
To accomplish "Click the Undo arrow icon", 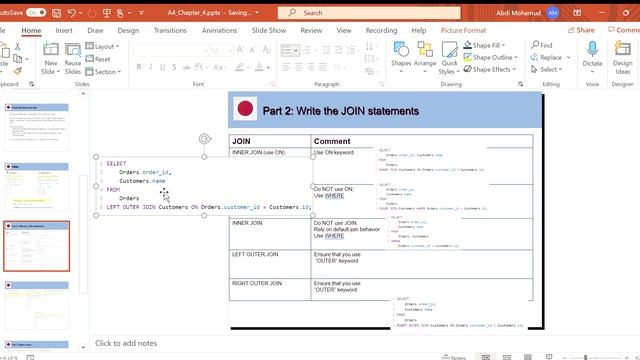I will pos(71,13).
